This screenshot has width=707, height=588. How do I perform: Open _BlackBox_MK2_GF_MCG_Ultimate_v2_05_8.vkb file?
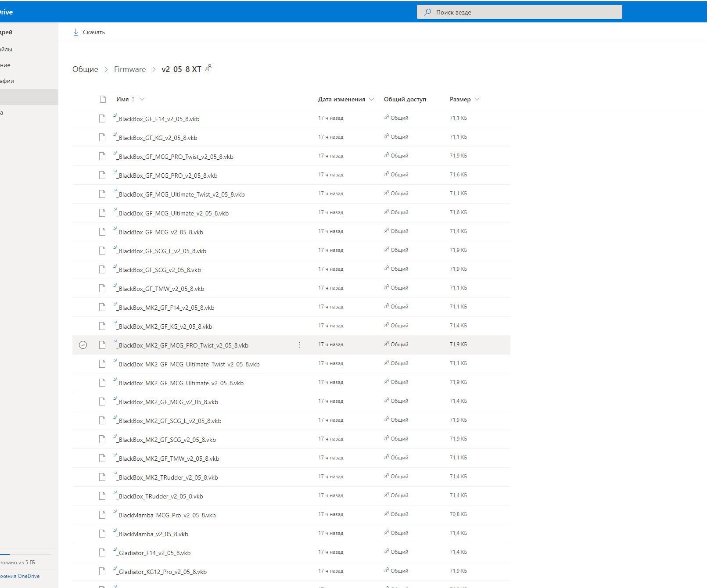click(180, 383)
